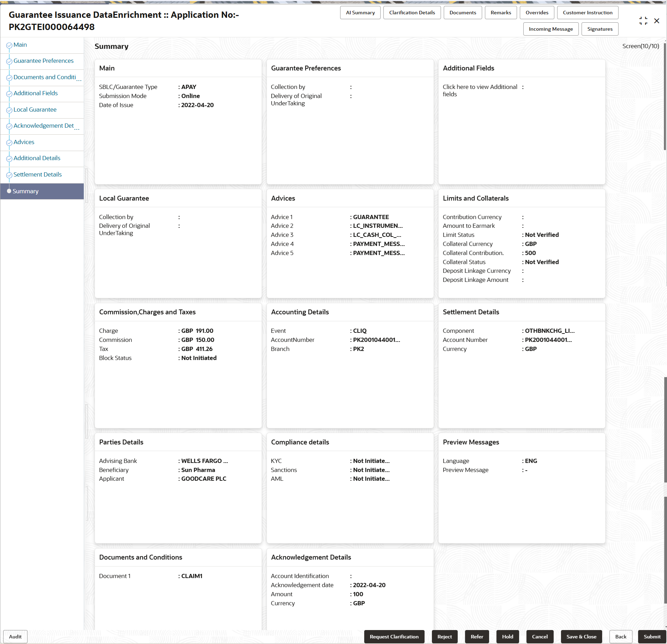The width and height of the screenshot is (667, 644).
Task: Close the Guarantee Issuance window
Action: (x=657, y=21)
